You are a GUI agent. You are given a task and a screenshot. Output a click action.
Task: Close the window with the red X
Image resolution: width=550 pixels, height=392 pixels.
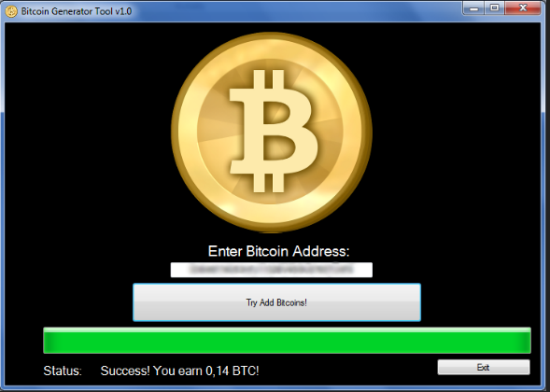pos(523,7)
